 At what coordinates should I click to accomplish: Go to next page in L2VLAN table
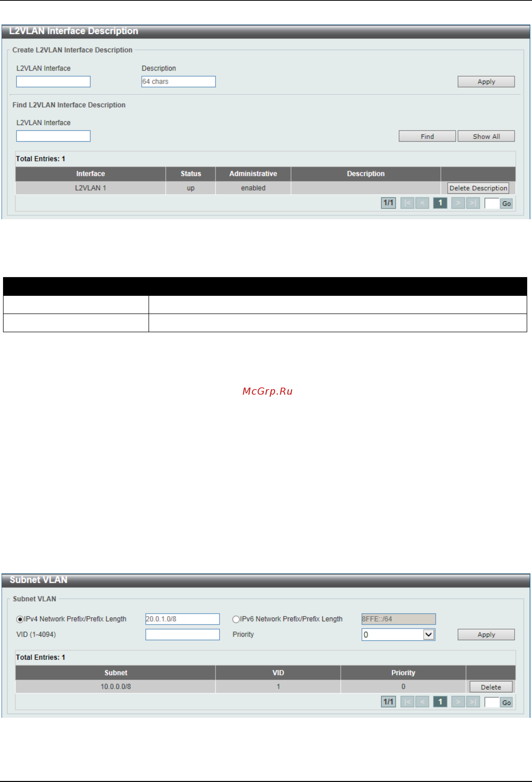point(458,203)
